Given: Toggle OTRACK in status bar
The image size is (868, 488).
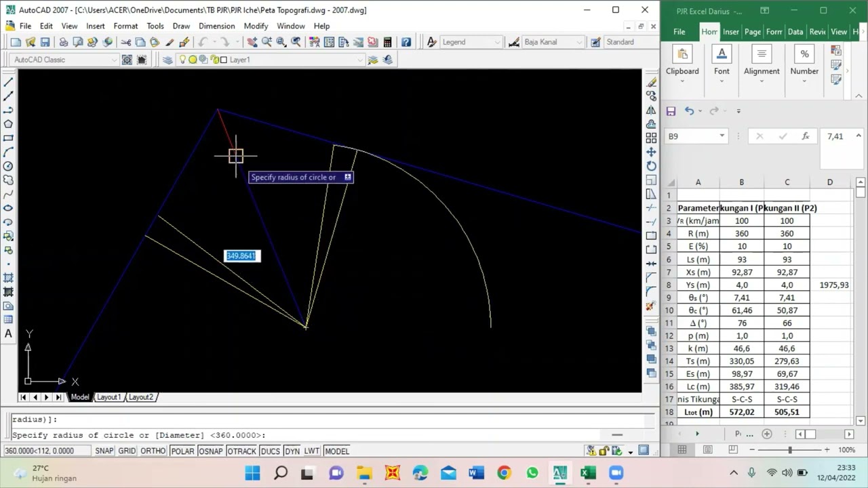Looking at the screenshot, I should click(x=241, y=451).
